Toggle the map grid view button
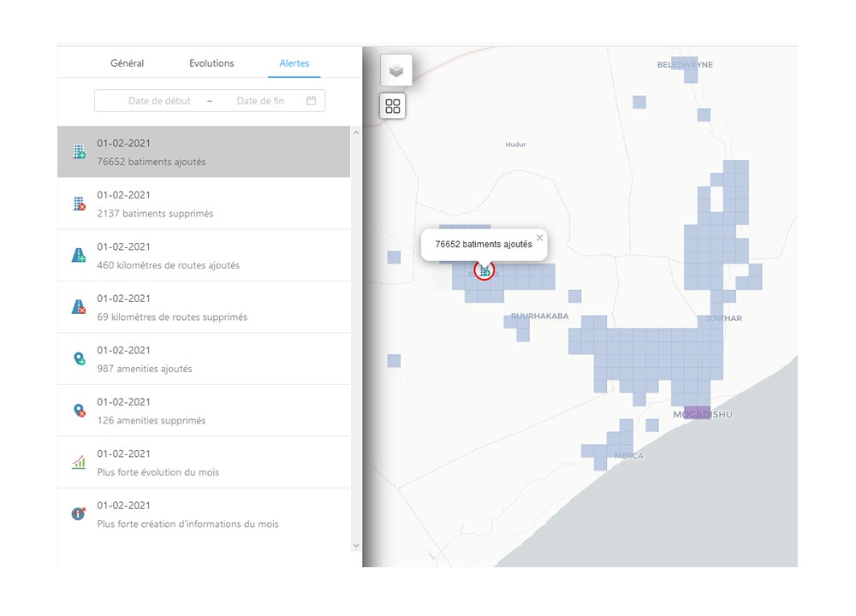 [393, 106]
